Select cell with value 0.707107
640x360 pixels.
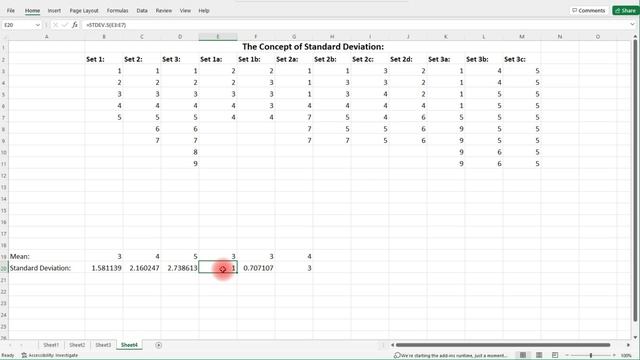(256, 268)
